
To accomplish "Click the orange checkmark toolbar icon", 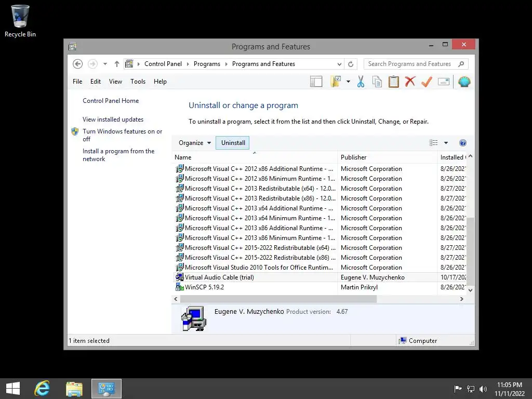I will click(427, 82).
